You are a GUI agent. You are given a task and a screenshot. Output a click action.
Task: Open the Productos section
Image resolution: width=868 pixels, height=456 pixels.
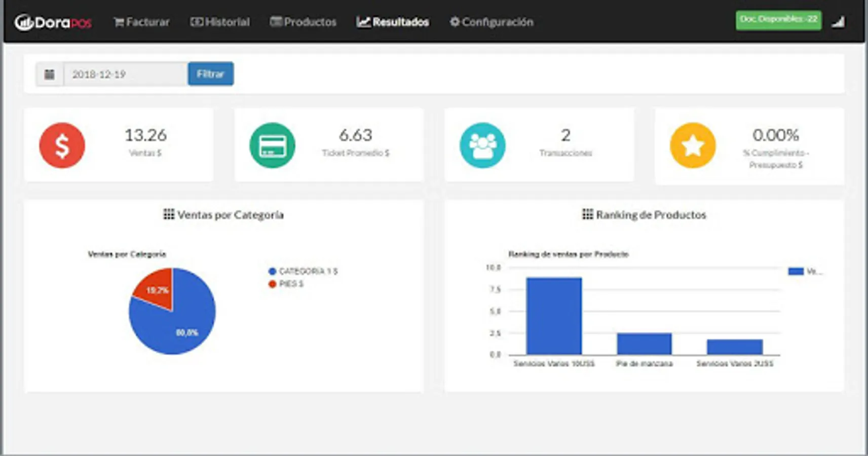[x=303, y=22]
